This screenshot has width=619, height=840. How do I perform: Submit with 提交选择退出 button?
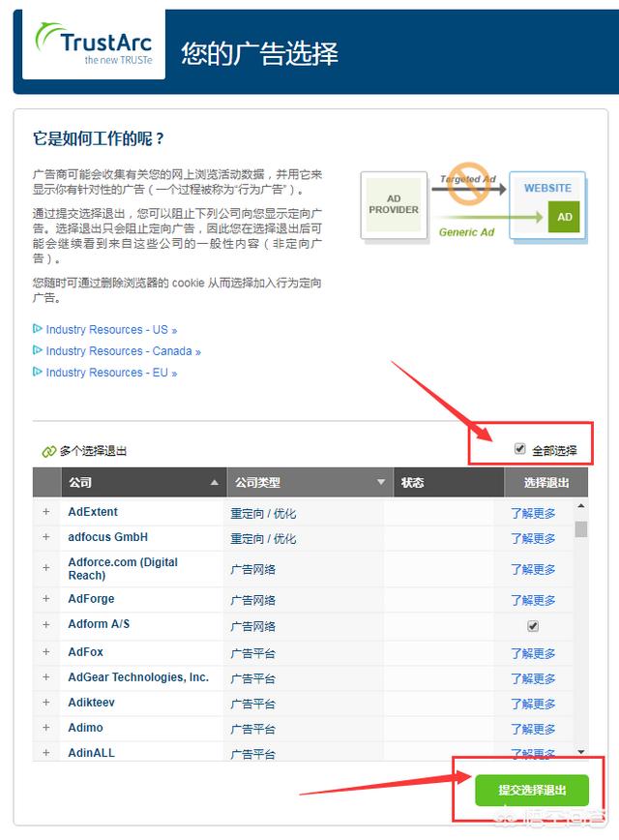(531, 790)
